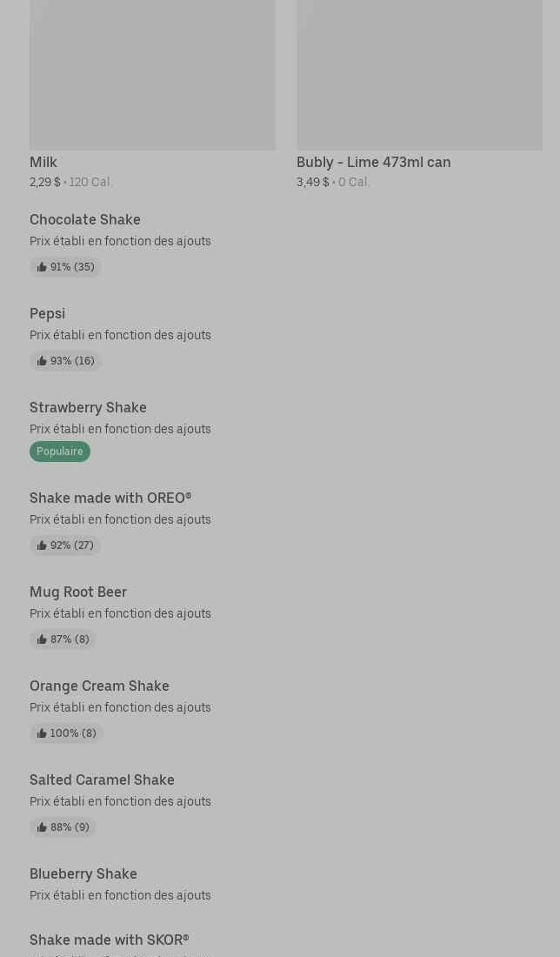This screenshot has width=560, height=957.
Task: Open Shake made with OREO item
Action: [x=110, y=498]
